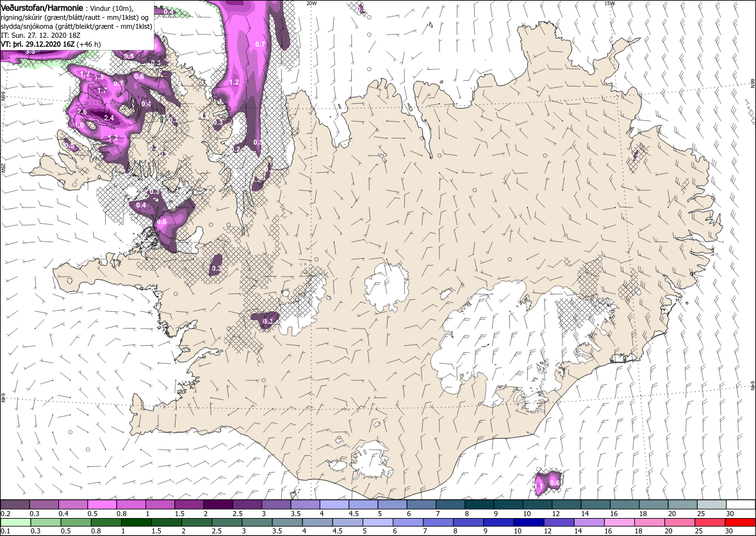This screenshot has height=536, width=756.
Task: Select top legend swatch between 4 and 4.5
Action: (x=334, y=505)
